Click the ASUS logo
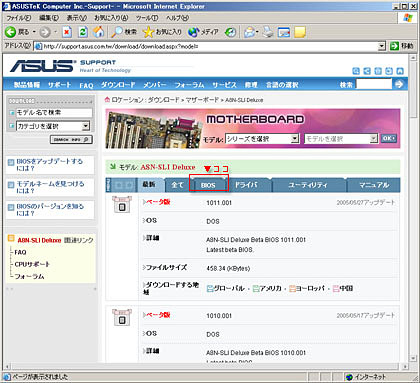 click(x=42, y=66)
